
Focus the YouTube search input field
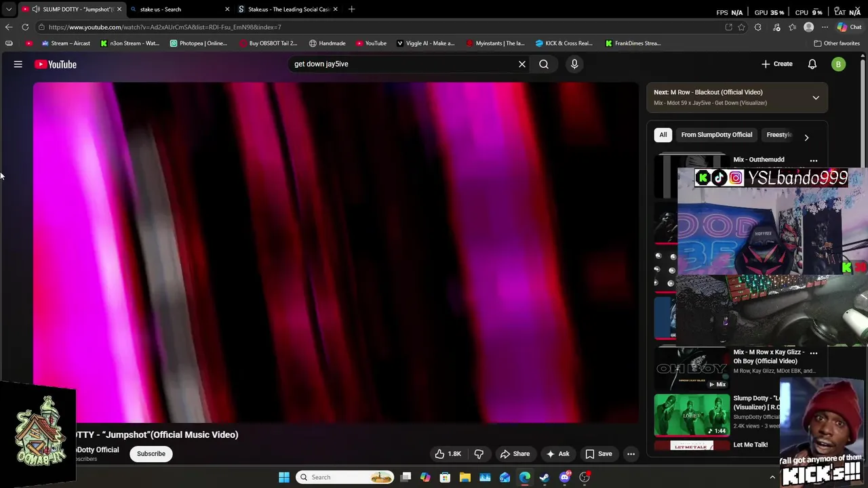point(403,64)
